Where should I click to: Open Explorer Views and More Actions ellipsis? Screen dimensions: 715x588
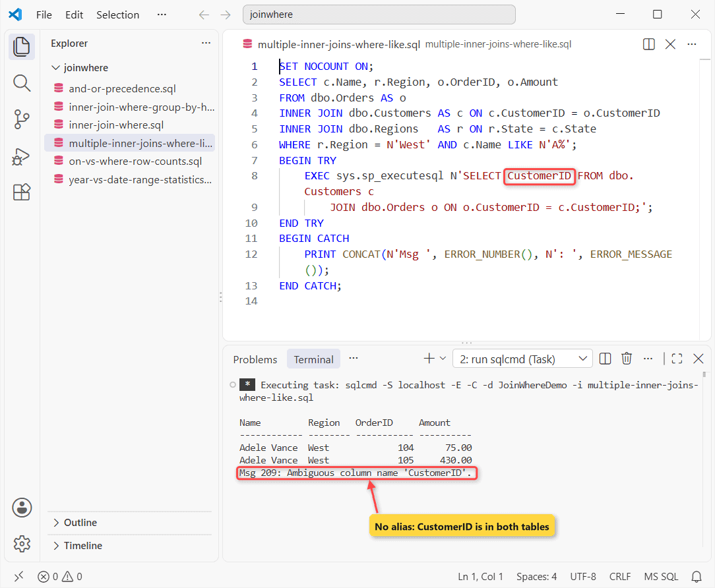tap(206, 44)
